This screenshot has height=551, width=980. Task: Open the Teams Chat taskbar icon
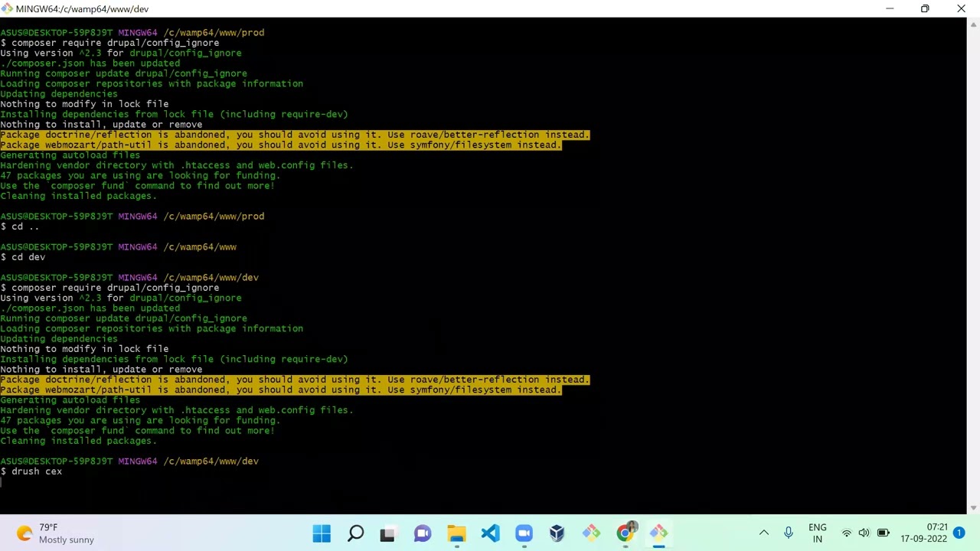[423, 533]
